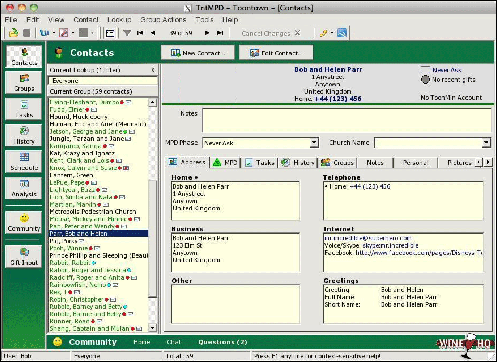Switch to the Notes tab
497x362 pixels.
pyautogui.click(x=375, y=162)
